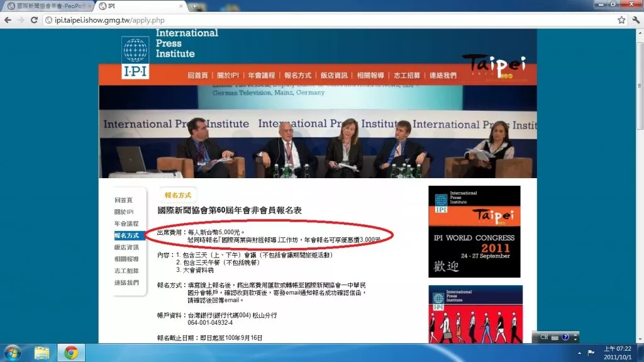This screenshot has width=644, height=362.
Task: Open a new browser tab
Action: click(195, 6)
